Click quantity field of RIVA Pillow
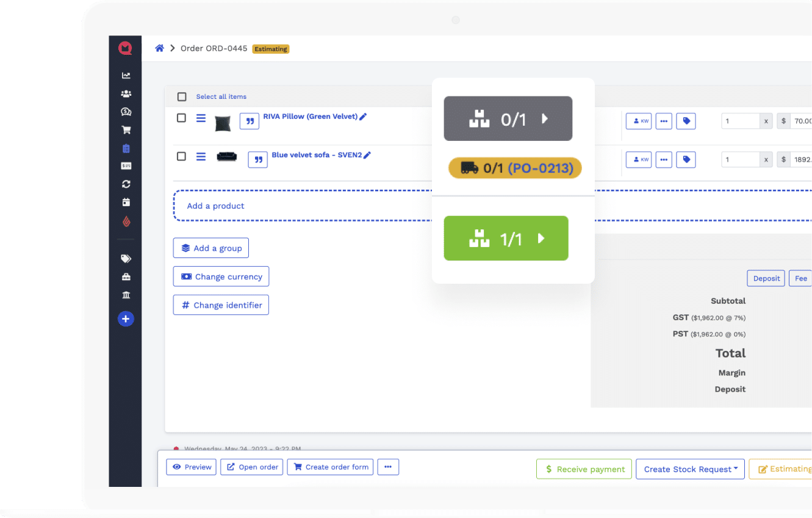 pos(741,121)
